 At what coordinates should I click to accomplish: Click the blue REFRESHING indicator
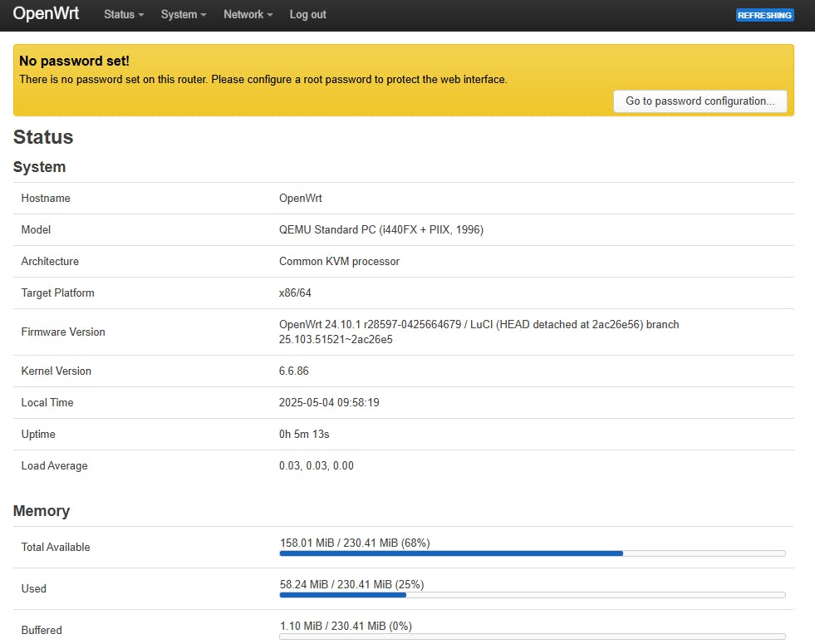[x=763, y=14]
